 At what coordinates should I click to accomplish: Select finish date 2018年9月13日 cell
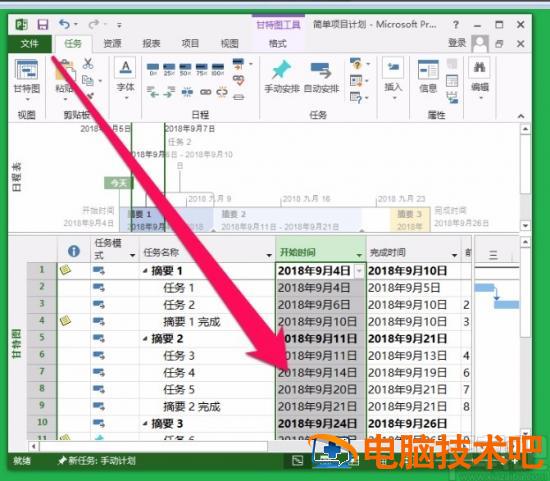[x=414, y=356]
